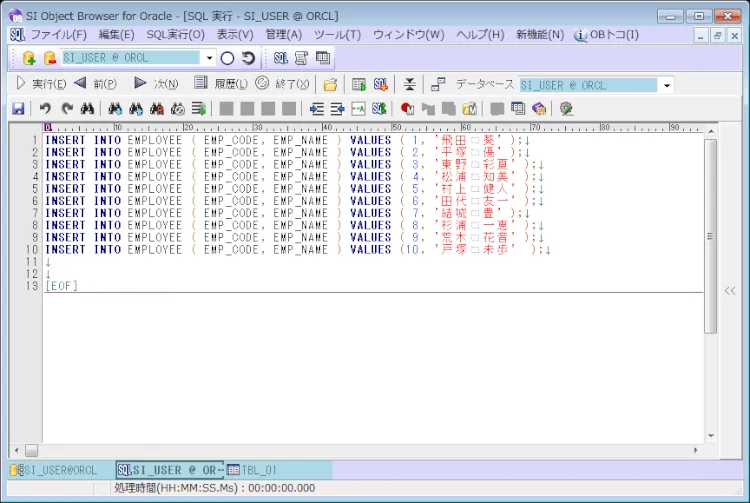
Task: Click the redo arrow icon
Action: (67, 109)
